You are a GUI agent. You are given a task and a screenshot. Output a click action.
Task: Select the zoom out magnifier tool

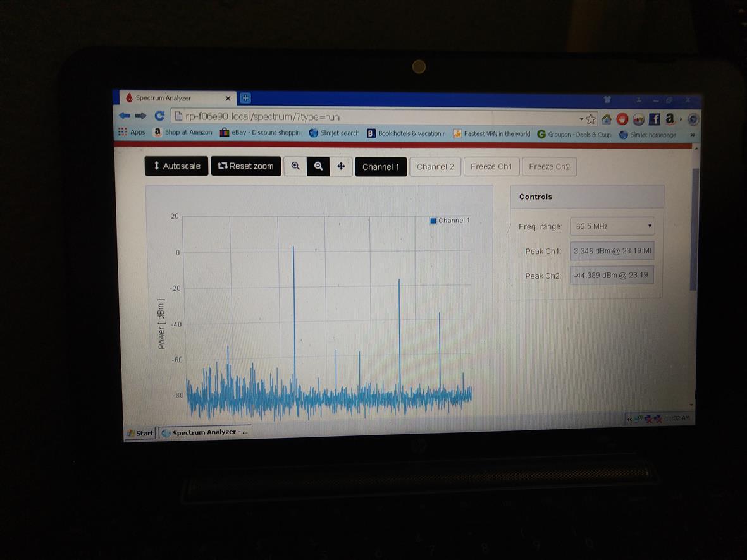(x=318, y=166)
